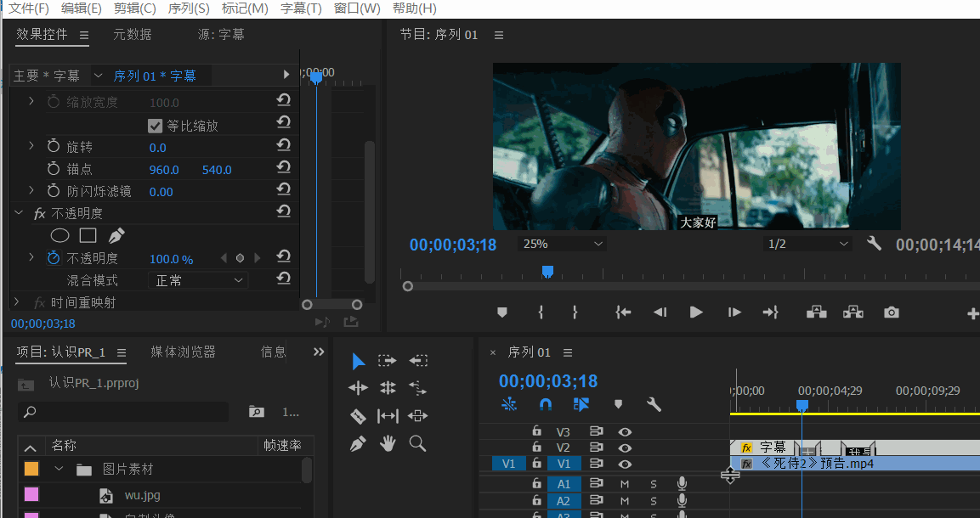Image resolution: width=980 pixels, height=518 pixels.
Task: Add opacity keyframe diamond
Action: [x=240, y=258]
